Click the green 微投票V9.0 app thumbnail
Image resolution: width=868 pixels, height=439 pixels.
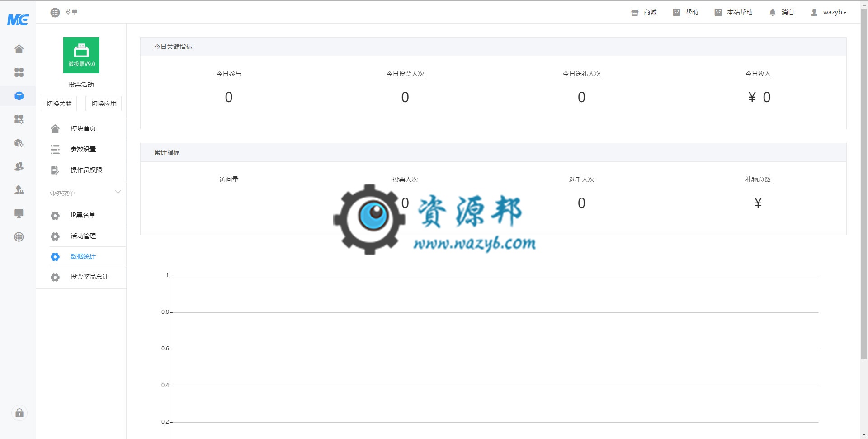81,55
